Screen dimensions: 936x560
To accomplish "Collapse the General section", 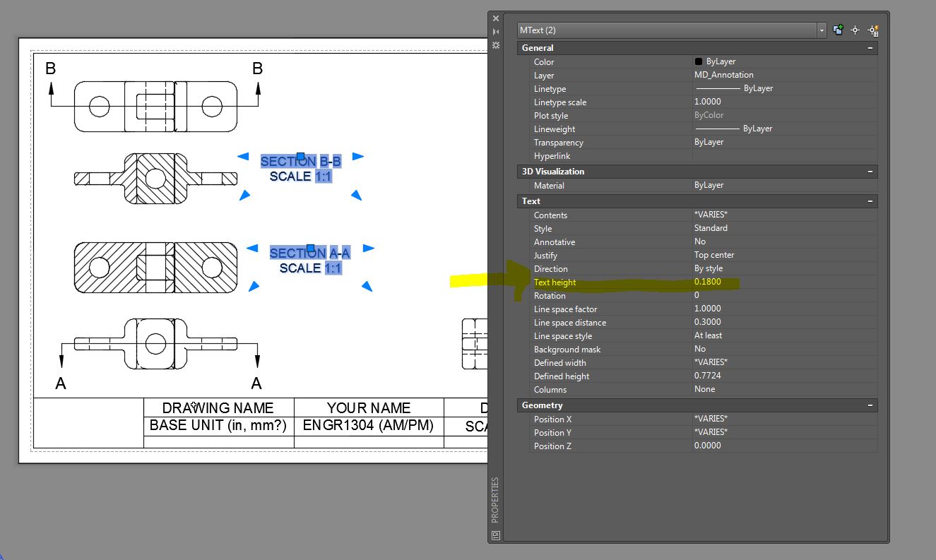I will click(x=871, y=48).
